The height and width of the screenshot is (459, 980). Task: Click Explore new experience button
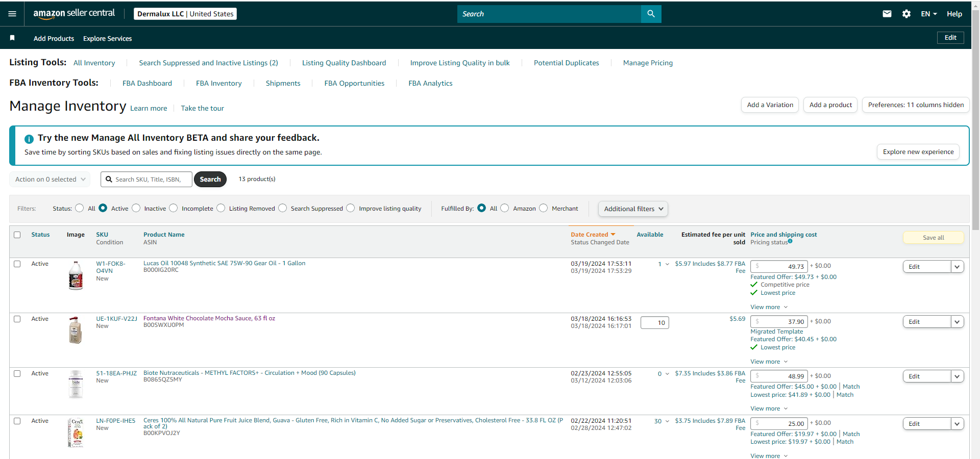tap(918, 152)
